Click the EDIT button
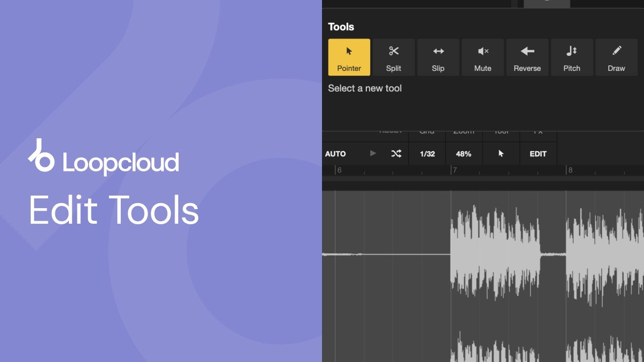The image size is (644, 362). coord(538,154)
